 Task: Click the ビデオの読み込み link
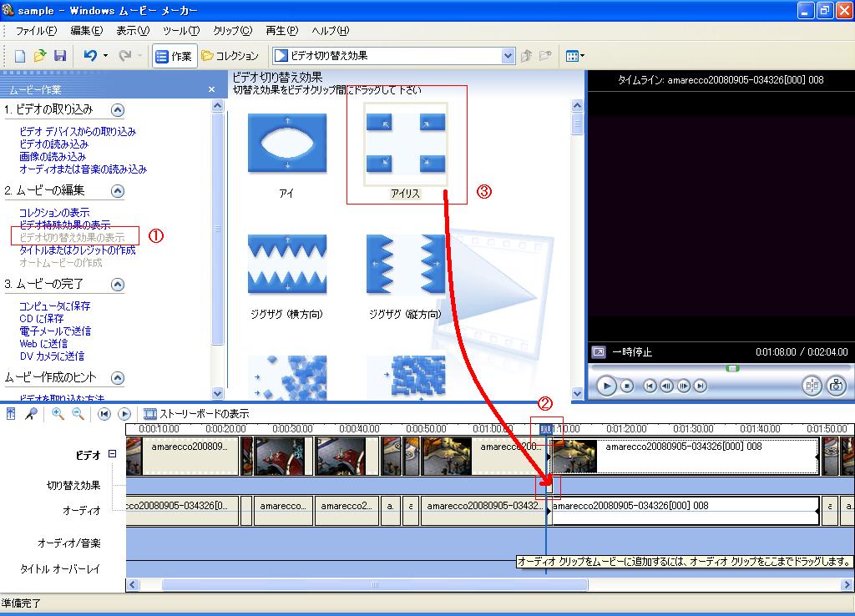coord(53,144)
